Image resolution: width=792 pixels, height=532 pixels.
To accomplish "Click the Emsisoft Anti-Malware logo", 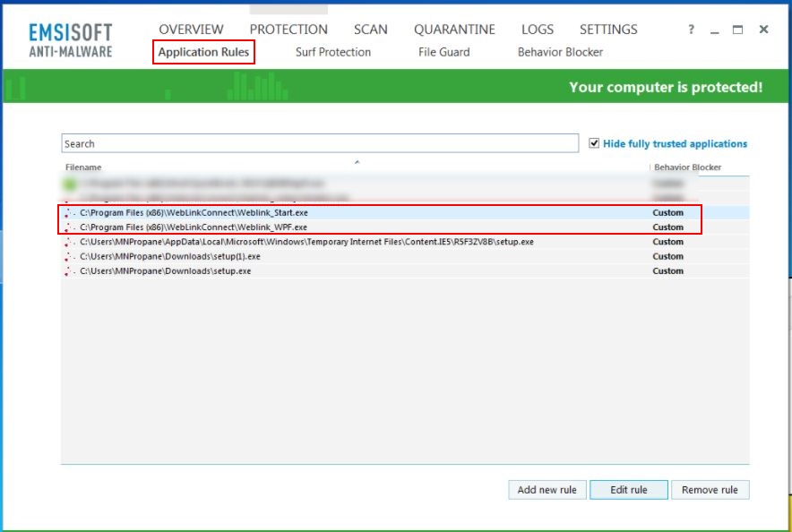I will coord(71,40).
